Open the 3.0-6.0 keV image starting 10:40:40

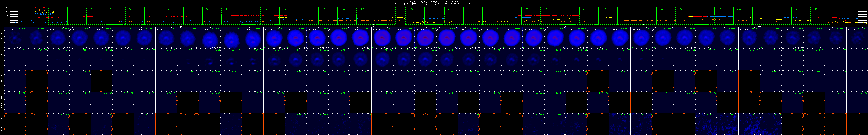pos(598,38)
